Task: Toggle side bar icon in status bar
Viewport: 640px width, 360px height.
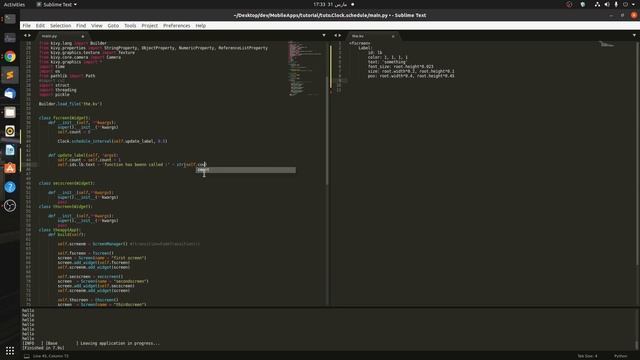Action: pos(27,356)
